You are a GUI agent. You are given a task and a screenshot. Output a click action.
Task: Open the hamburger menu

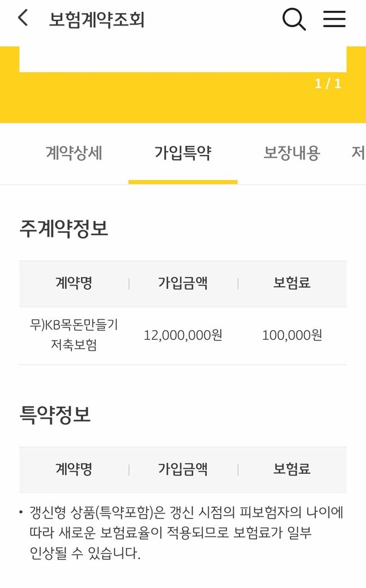(334, 19)
